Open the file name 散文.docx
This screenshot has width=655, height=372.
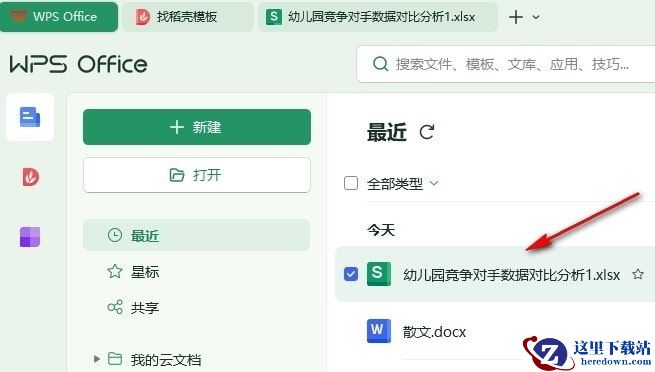click(x=434, y=332)
